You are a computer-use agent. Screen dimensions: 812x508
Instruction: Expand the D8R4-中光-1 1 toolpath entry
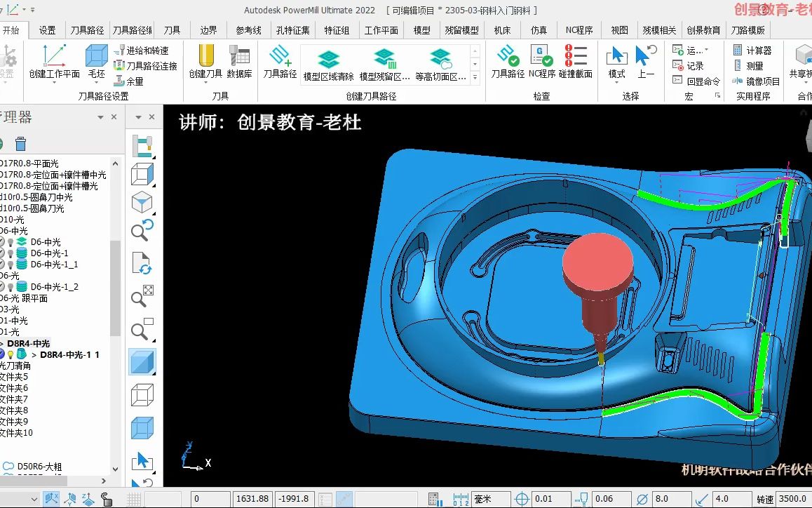(x=34, y=354)
